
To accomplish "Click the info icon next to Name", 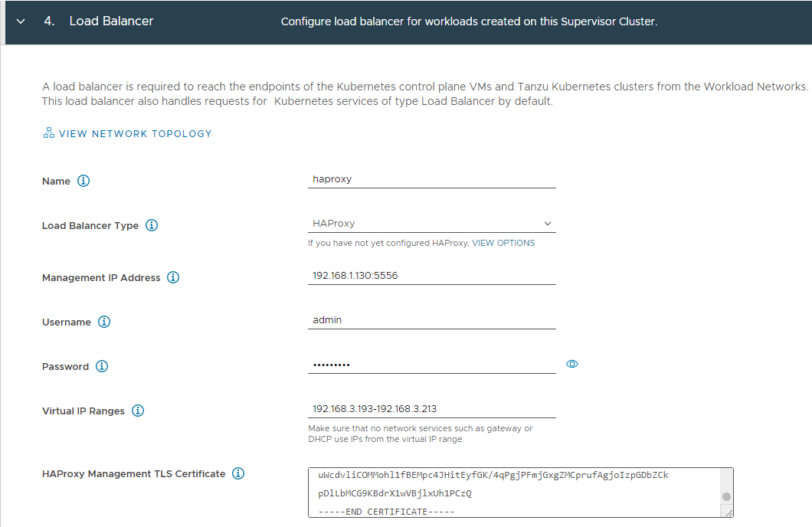I will pos(83,181).
